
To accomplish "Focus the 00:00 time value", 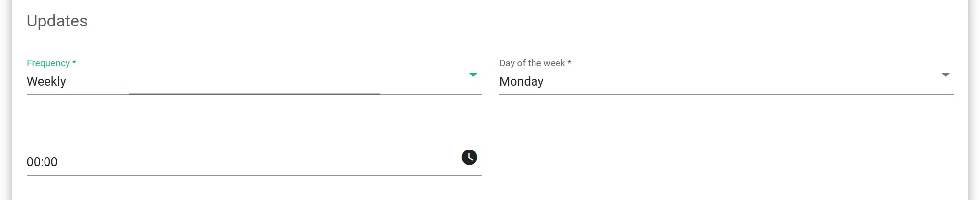I will [x=42, y=162].
